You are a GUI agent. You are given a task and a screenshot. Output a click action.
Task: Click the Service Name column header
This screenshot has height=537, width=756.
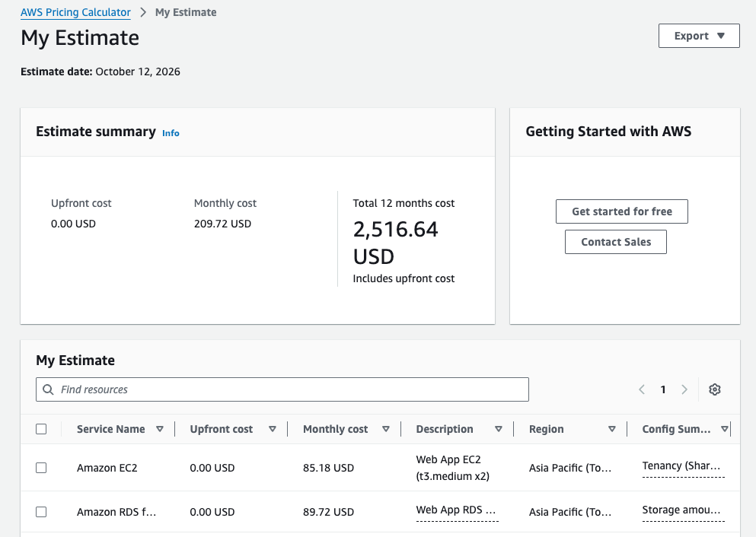pyautogui.click(x=111, y=429)
